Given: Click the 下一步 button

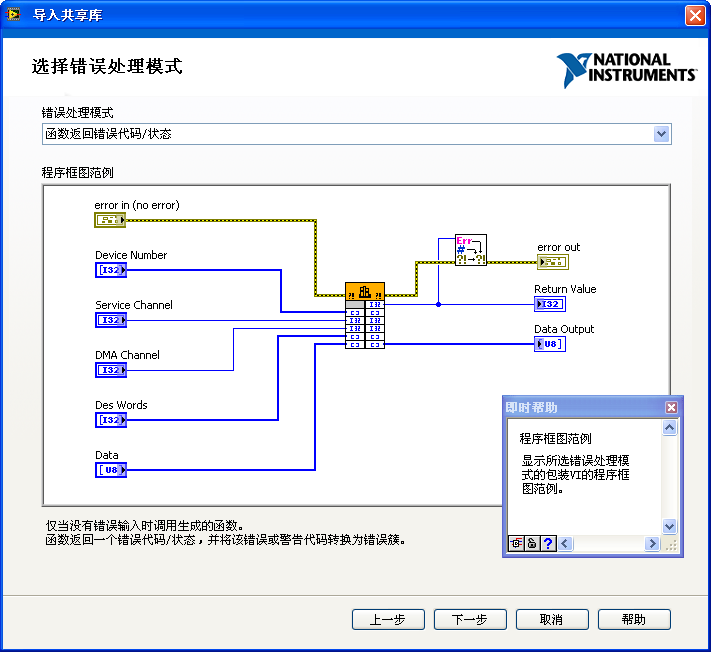Looking at the screenshot, I should tap(470, 620).
